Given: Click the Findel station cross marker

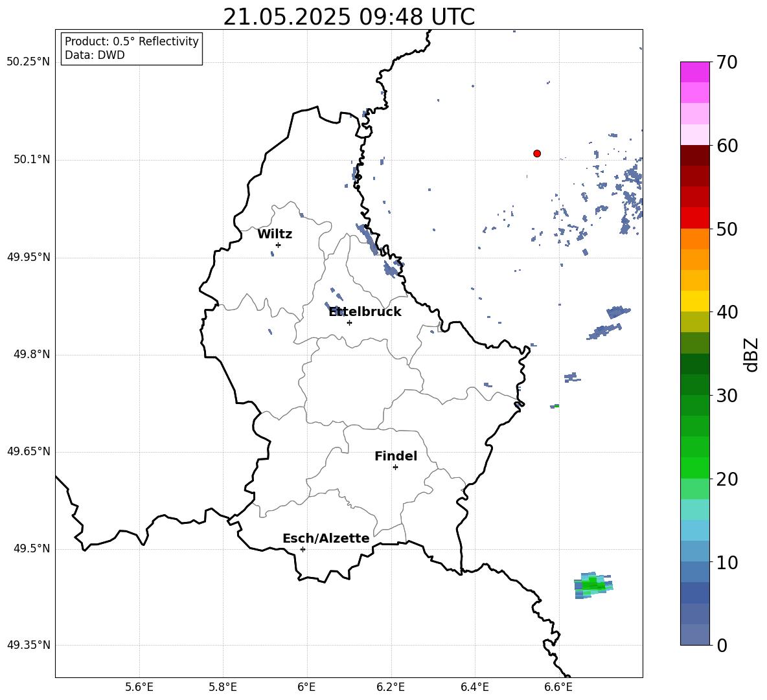Looking at the screenshot, I should coord(395,468).
